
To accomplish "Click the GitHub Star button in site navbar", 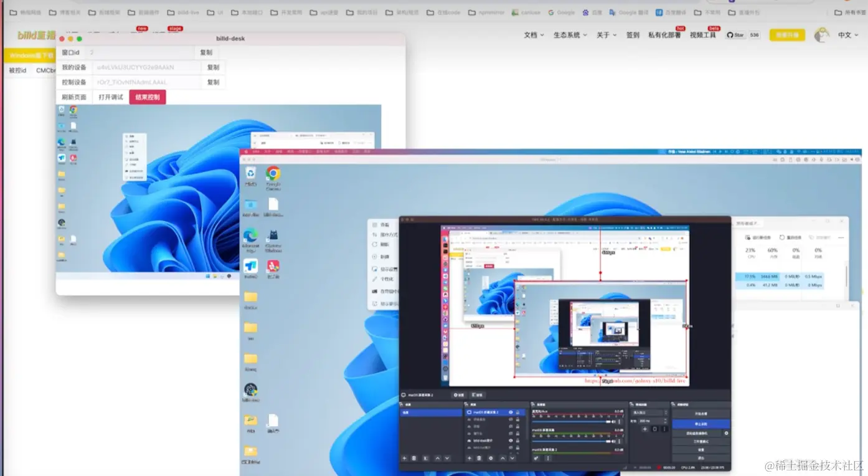I will pos(737,35).
